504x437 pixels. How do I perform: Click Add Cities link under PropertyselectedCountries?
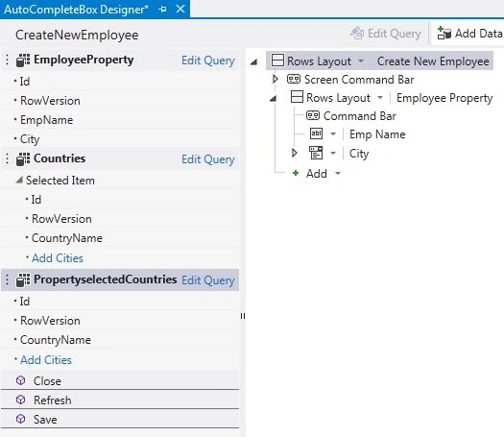(x=46, y=360)
